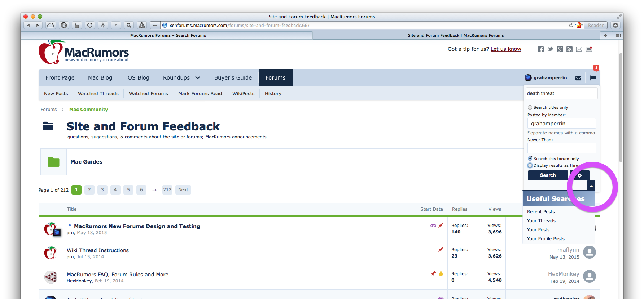Open the Mac Blog nav item

coord(100,78)
